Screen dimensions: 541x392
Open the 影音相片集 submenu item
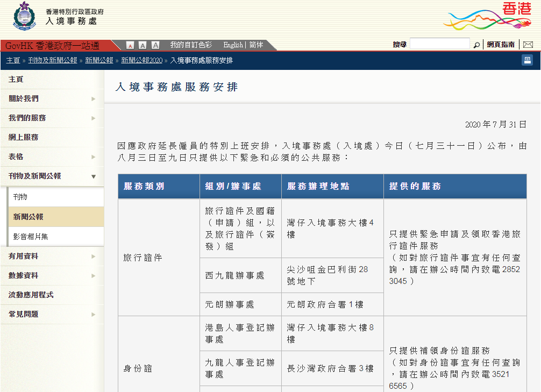[31, 237]
